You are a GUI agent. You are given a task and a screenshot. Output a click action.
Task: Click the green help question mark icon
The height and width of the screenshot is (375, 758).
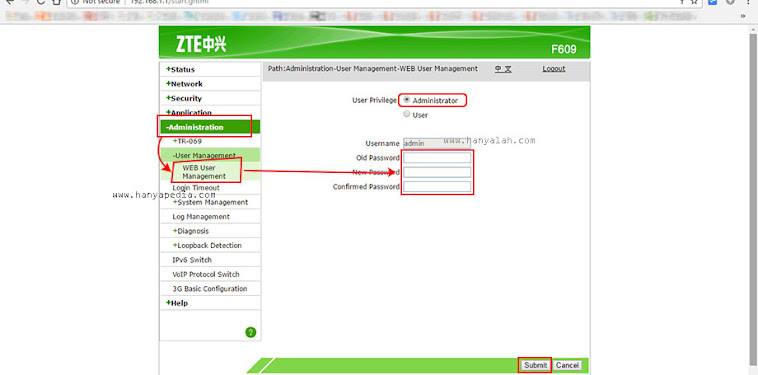250,332
